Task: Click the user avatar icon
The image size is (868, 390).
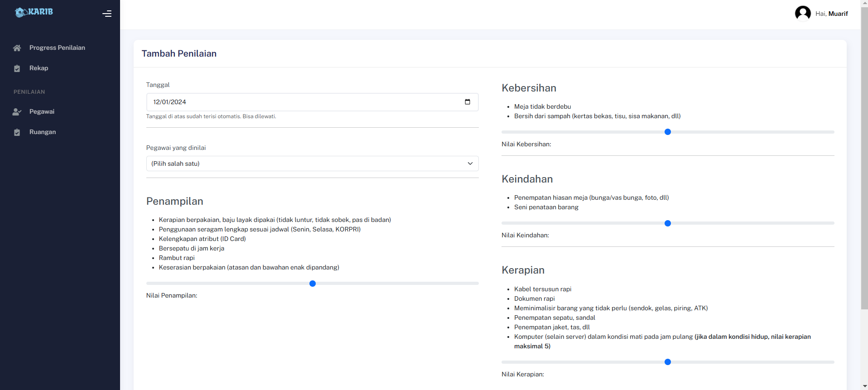Action: 803,14
